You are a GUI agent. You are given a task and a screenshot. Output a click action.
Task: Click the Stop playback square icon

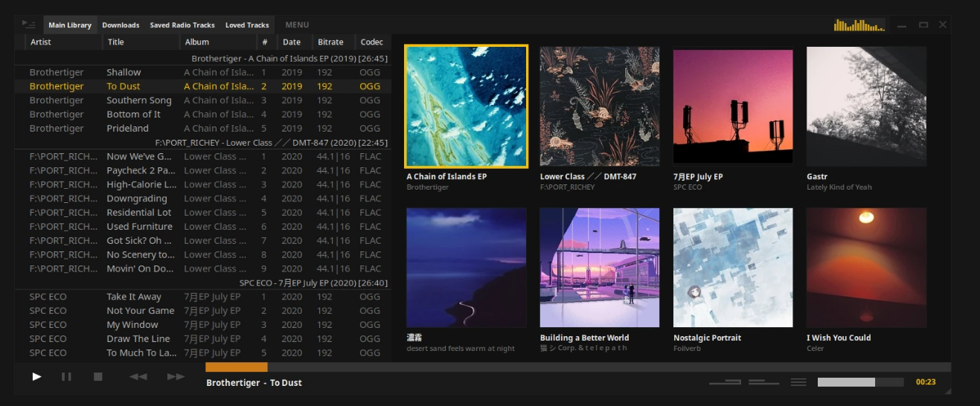click(97, 377)
